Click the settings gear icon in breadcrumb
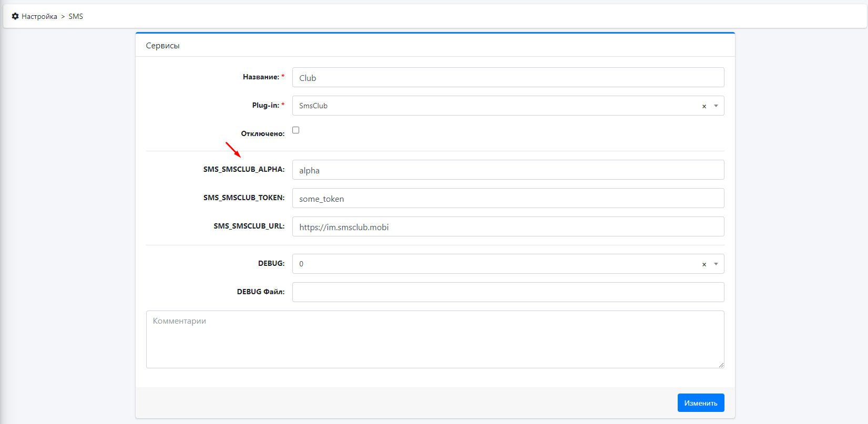868x424 pixels. [x=15, y=16]
